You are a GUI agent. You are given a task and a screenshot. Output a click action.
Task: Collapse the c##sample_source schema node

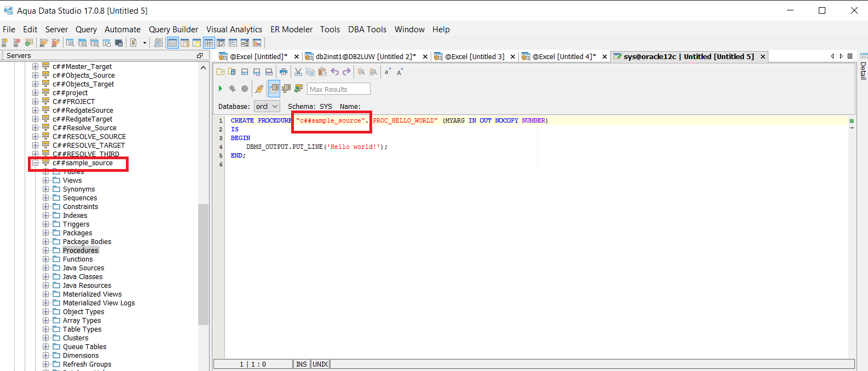pos(36,163)
